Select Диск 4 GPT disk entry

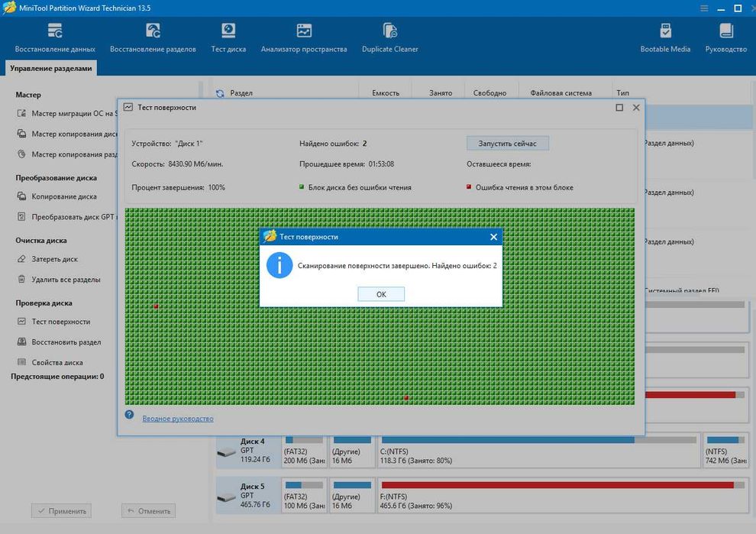tap(248, 451)
